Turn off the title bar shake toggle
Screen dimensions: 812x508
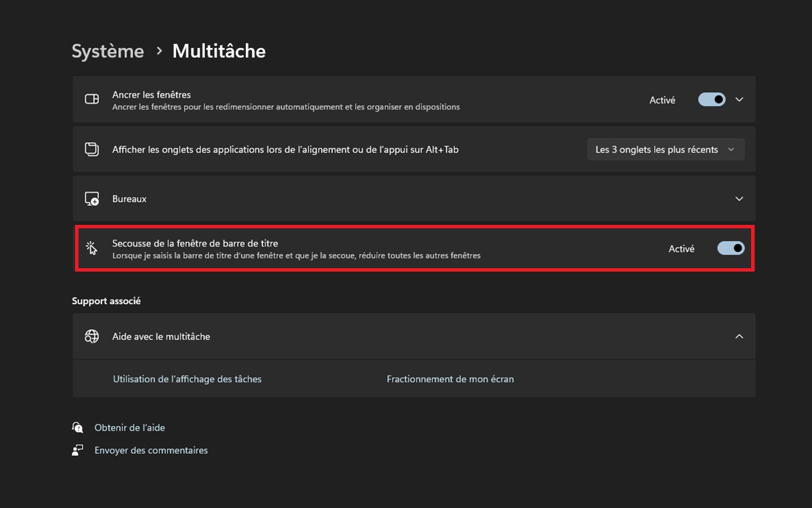coord(731,249)
